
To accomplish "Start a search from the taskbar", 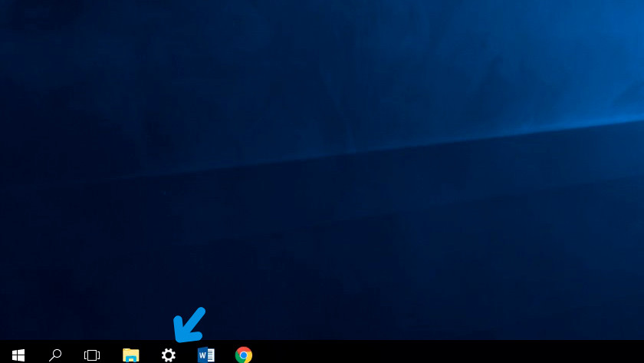I will (55, 355).
